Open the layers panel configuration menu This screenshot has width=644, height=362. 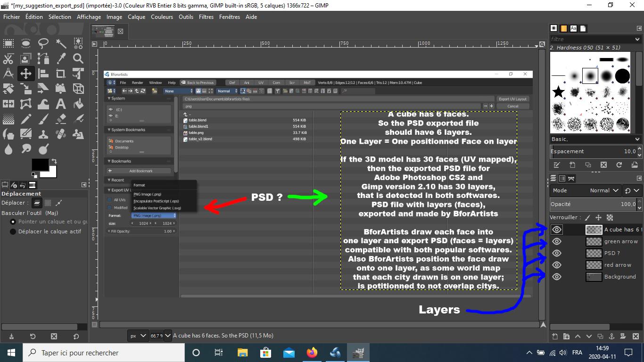point(639,178)
